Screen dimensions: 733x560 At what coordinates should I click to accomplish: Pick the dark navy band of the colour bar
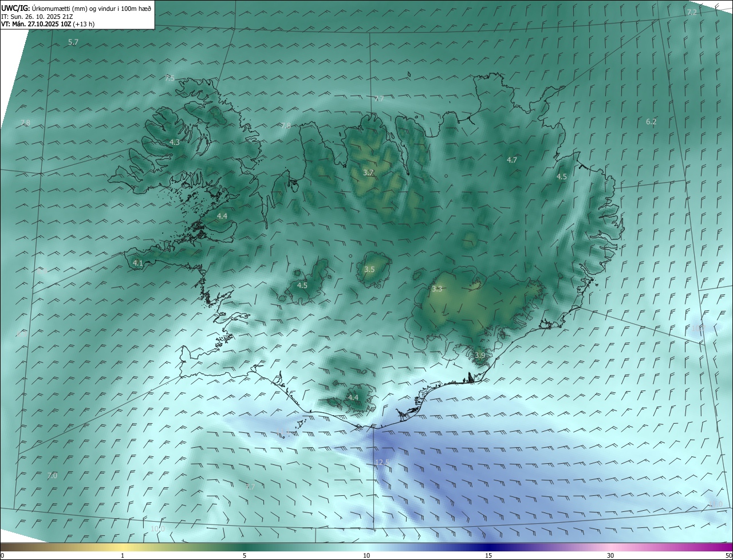[x=488, y=547]
